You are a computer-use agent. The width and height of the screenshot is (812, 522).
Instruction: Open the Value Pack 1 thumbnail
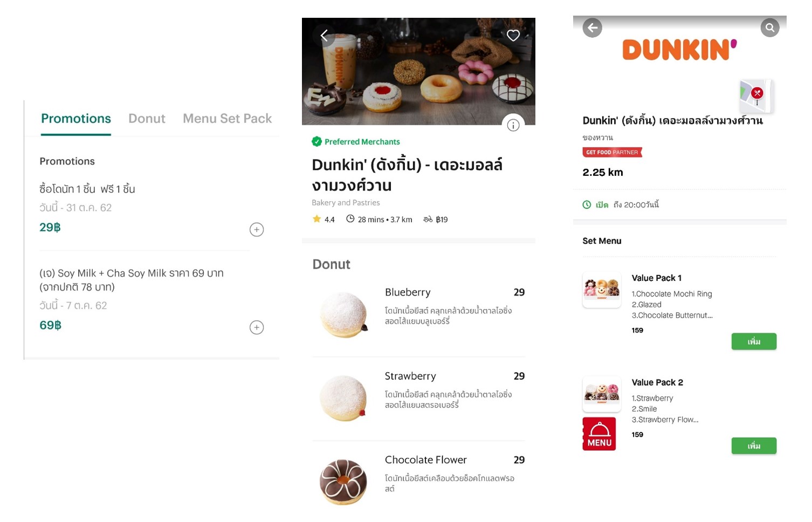[602, 290]
